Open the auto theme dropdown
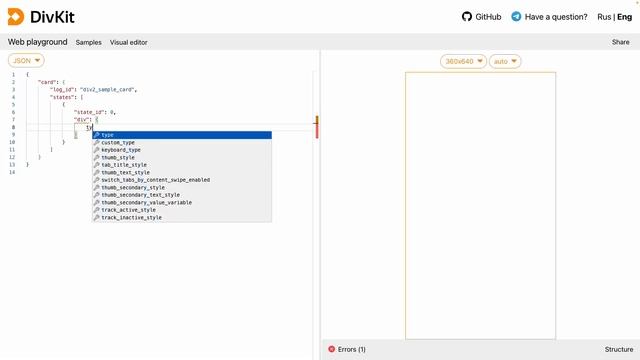Viewport: 640px width, 360px height. coord(505,61)
